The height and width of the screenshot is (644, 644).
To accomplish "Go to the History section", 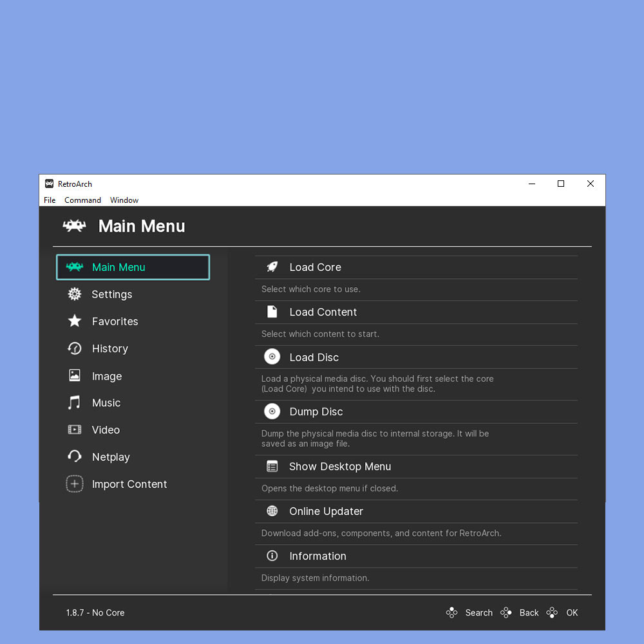I will pyautogui.click(x=109, y=348).
